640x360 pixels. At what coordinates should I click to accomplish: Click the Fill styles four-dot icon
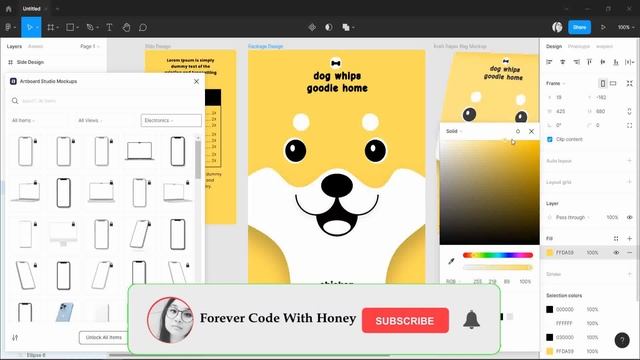tap(616, 238)
